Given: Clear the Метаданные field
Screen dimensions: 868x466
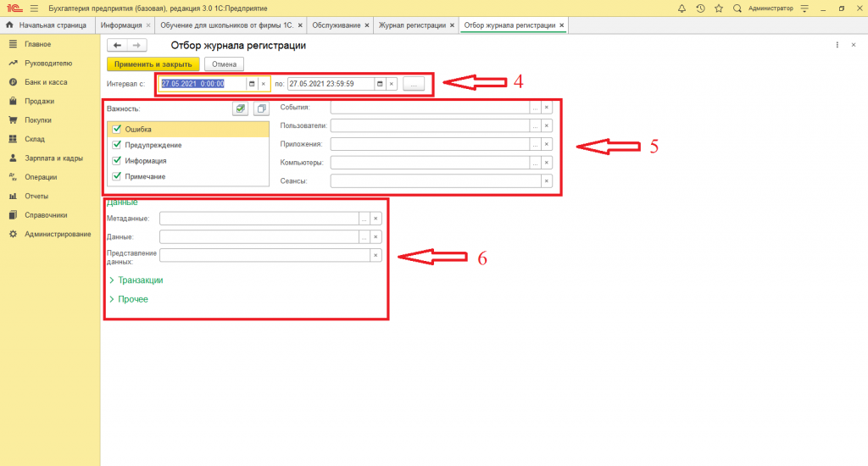Looking at the screenshot, I should (x=376, y=219).
